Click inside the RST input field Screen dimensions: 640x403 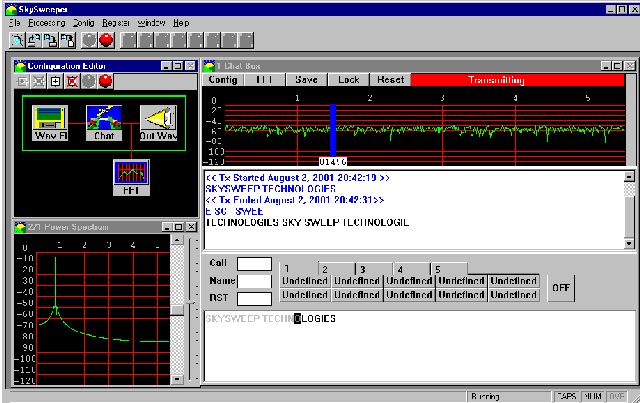[x=254, y=298]
